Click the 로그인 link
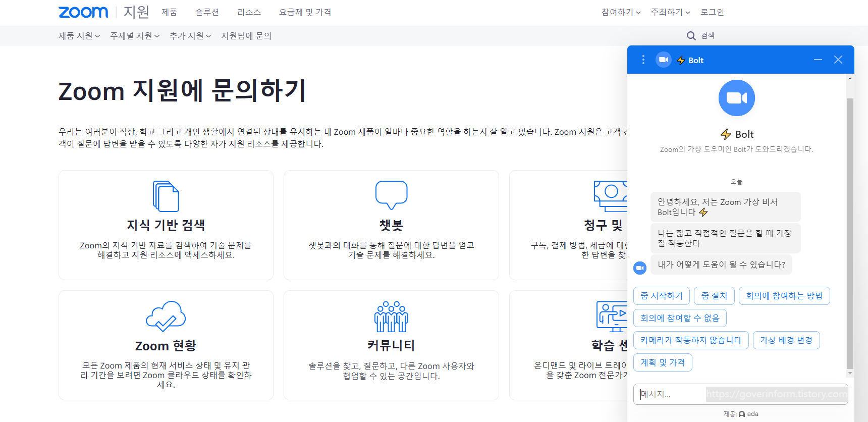 [x=712, y=12]
